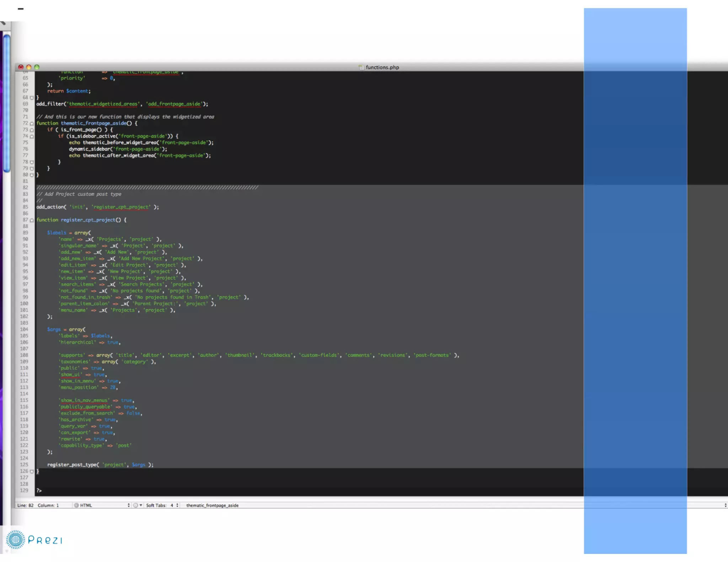
Task: Click 'has_archive' entry on line 118
Action: pyautogui.click(x=88, y=420)
